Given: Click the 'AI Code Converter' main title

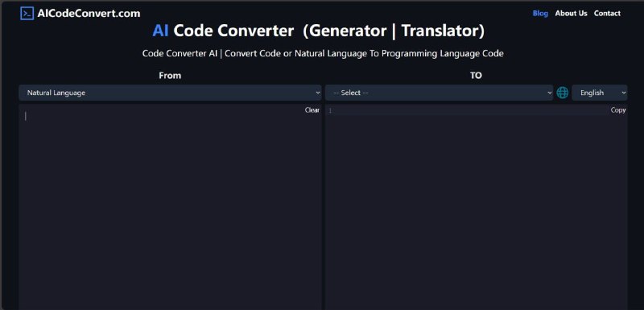Looking at the screenshot, I should coord(318,31).
